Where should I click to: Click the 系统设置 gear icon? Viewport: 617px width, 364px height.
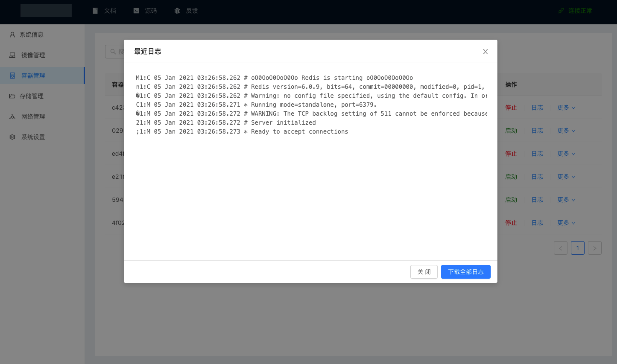[x=12, y=137]
